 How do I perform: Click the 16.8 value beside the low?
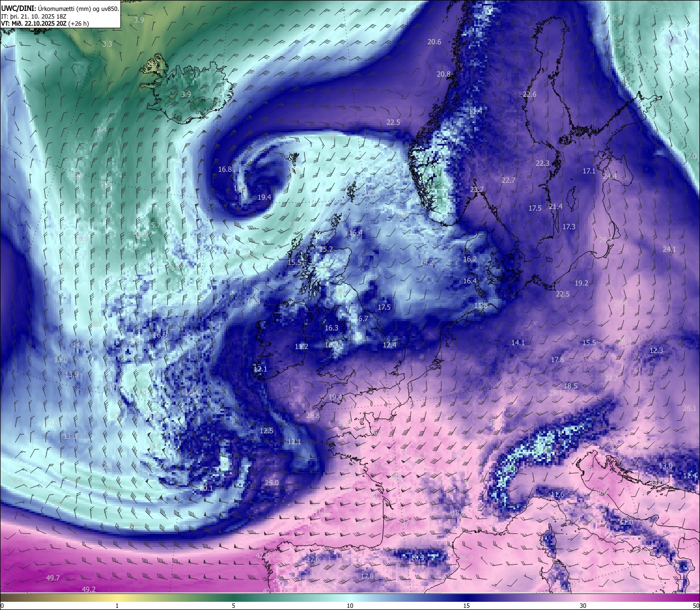click(225, 170)
